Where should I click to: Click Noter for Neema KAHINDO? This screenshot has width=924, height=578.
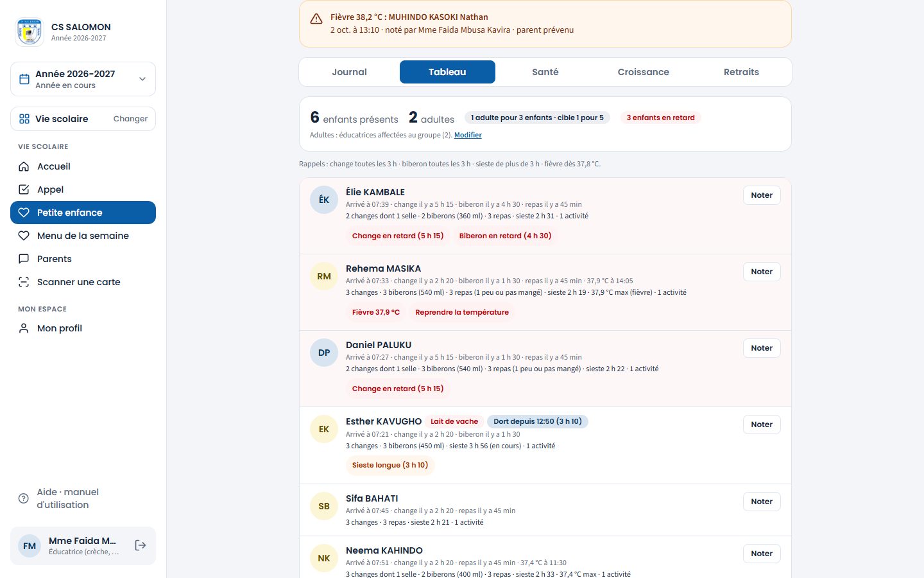tap(762, 554)
